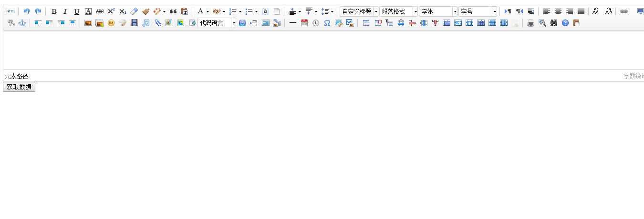Toggle underline formatting
Screen dimensions: 644x219
77,11
